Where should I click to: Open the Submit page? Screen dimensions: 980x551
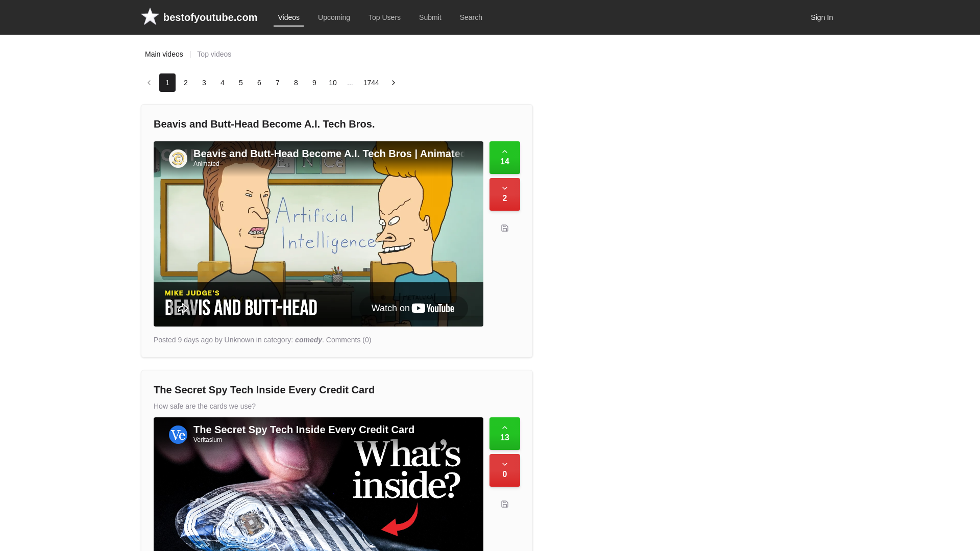(x=430, y=17)
